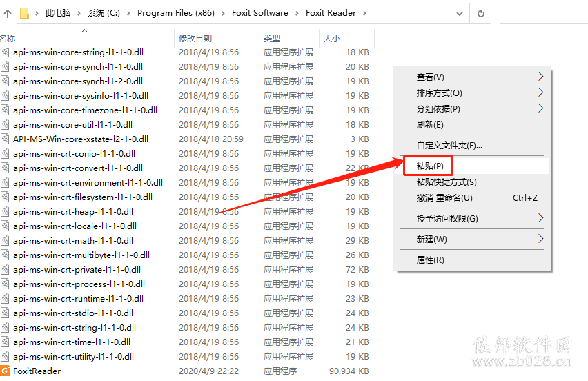Expand chevron after 此电脑 breadcrumb
This screenshot has height=381, width=588.
(x=79, y=14)
